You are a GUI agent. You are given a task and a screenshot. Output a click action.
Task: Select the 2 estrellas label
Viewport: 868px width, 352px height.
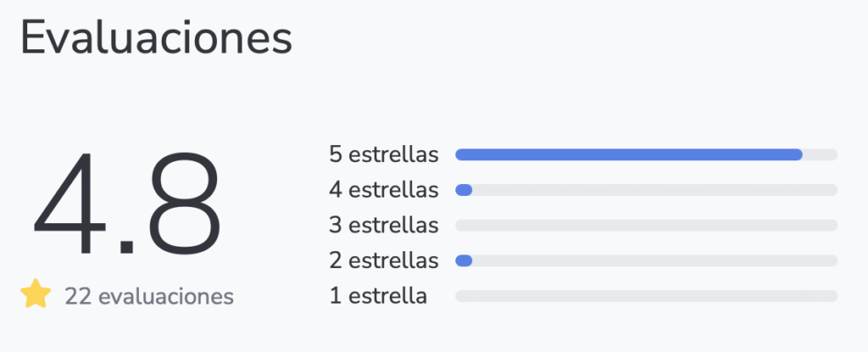pos(384,260)
